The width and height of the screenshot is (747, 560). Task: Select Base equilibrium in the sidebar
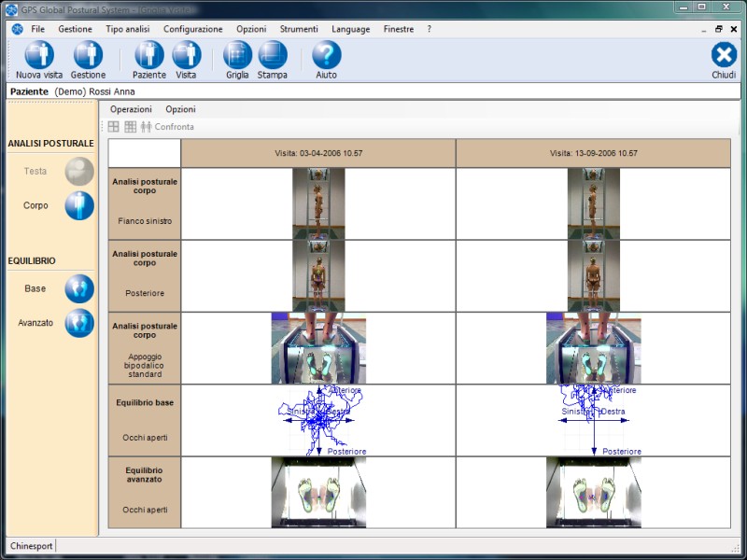[x=79, y=288]
